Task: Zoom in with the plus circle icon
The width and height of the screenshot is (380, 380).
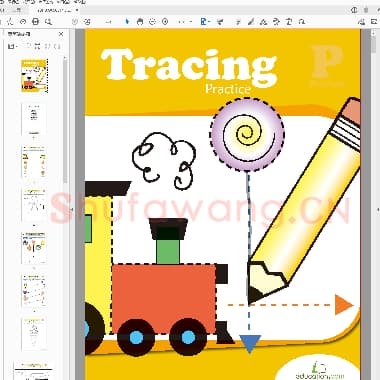Action: click(165, 22)
